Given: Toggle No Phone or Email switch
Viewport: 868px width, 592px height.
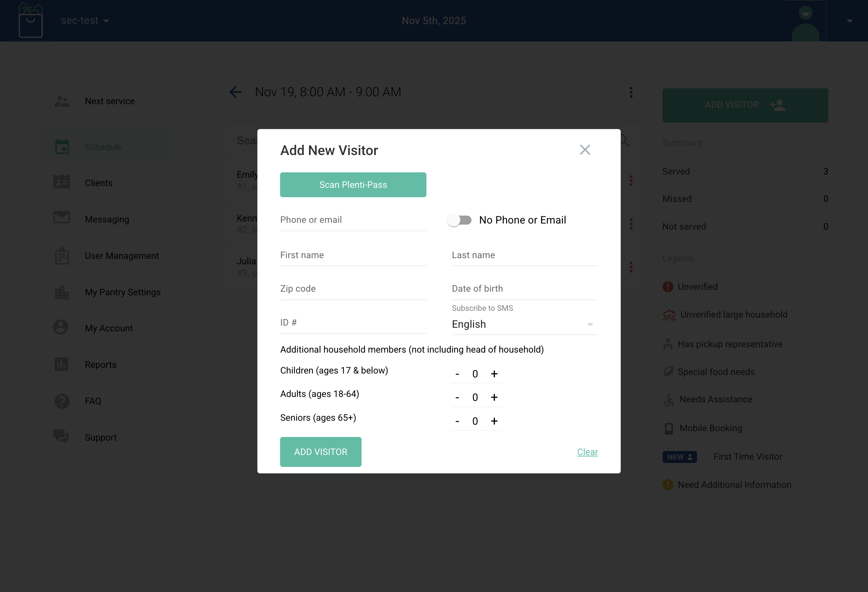Looking at the screenshot, I should point(459,220).
